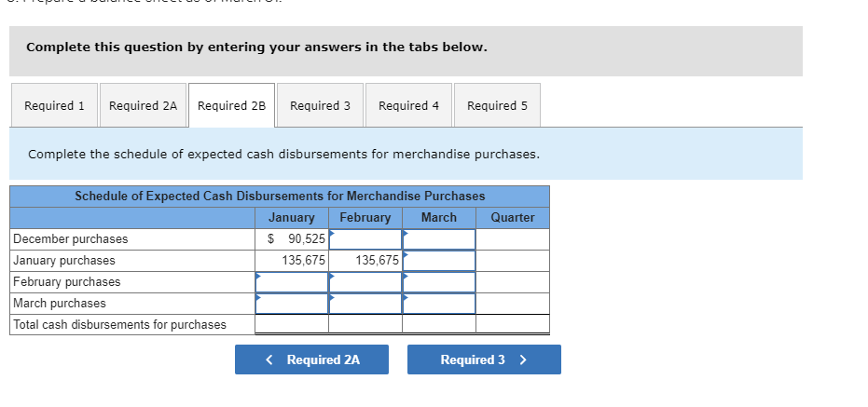Screen dimensions: 868x407
Task: Click the March purchases row label
Action: click(60, 303)
